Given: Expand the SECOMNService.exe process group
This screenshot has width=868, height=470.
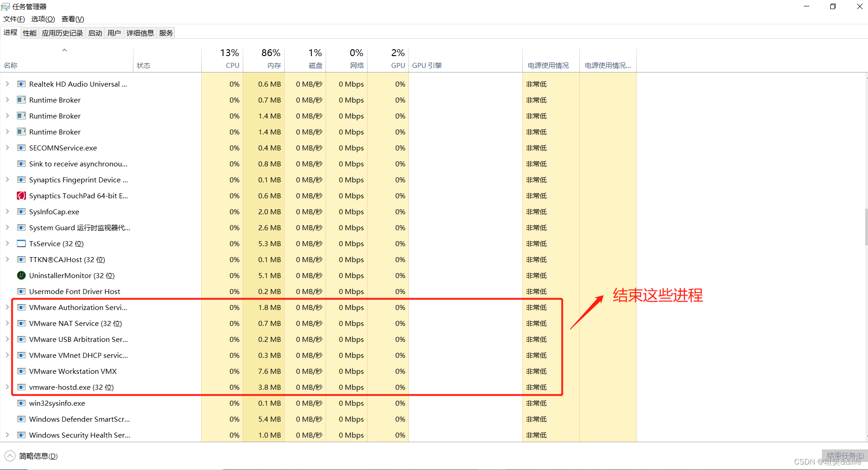Looking at the screenshot, I should [7, 148].
